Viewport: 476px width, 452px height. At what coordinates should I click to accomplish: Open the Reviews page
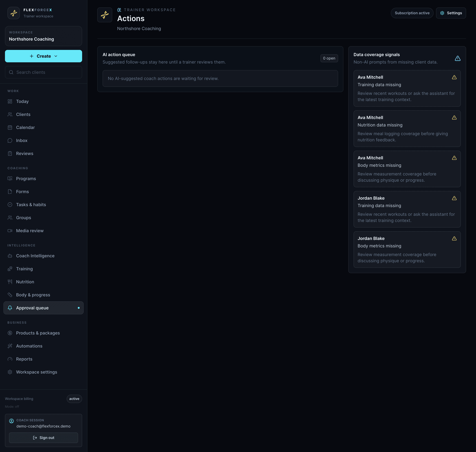tap(43, 153)
